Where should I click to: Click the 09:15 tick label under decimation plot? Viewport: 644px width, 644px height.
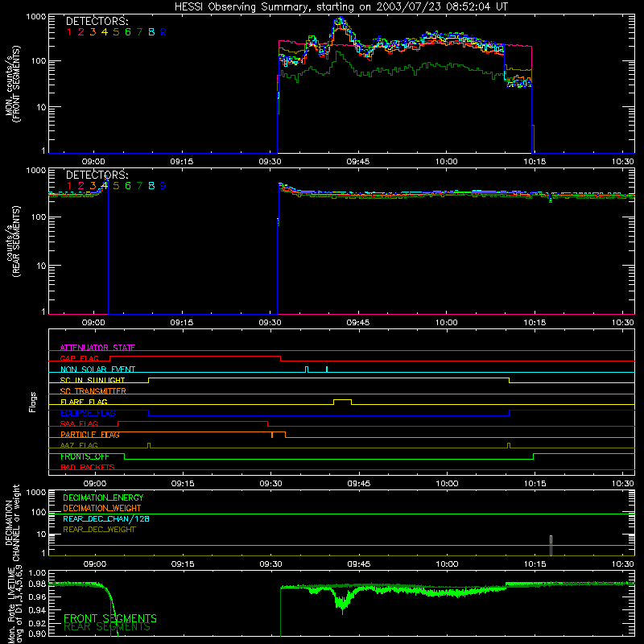183,564
